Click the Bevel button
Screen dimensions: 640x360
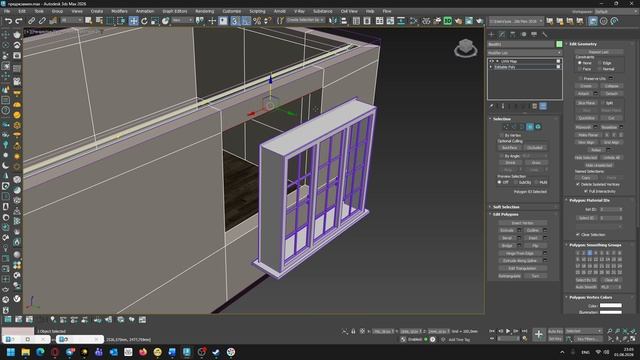click(507, 238)
